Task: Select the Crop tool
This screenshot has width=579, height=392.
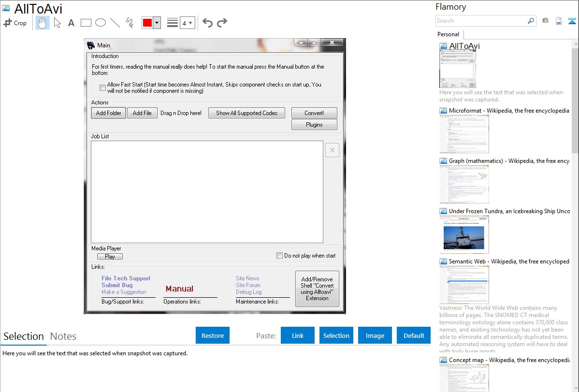Action: click(15, 23)
